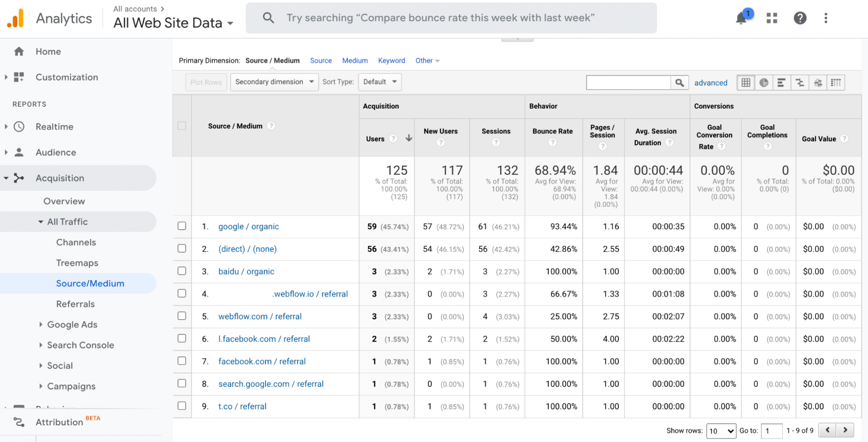Expand the Google Ads section in sidebar
The width and height of the screenshot is (868, 442).
(x=72, y=324)
